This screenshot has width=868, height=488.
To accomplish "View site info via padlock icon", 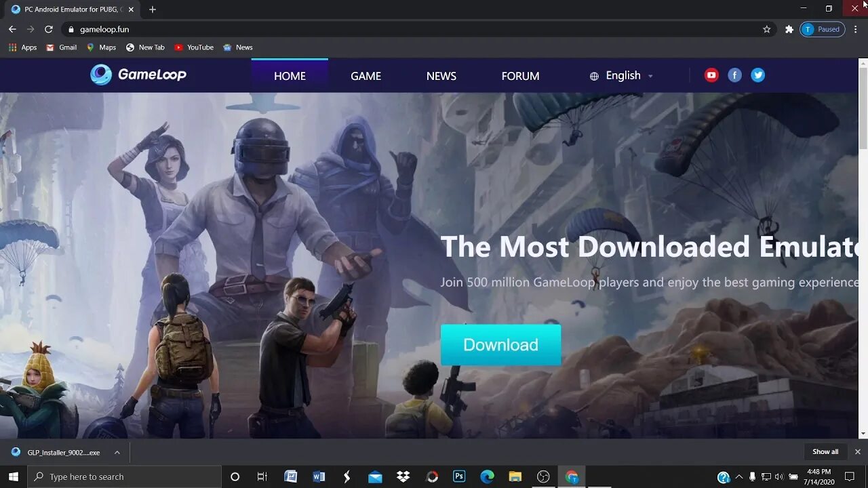I will coord(71,29).
